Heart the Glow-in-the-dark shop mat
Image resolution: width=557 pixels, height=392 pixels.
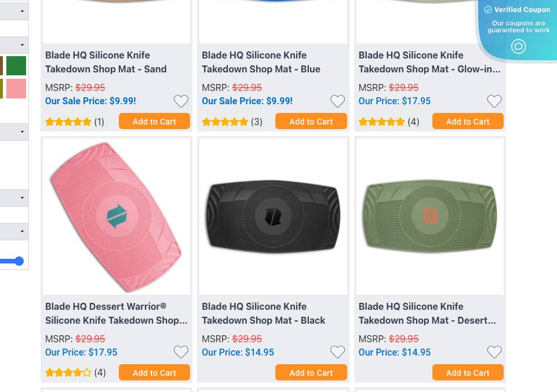tap(494, 101)
